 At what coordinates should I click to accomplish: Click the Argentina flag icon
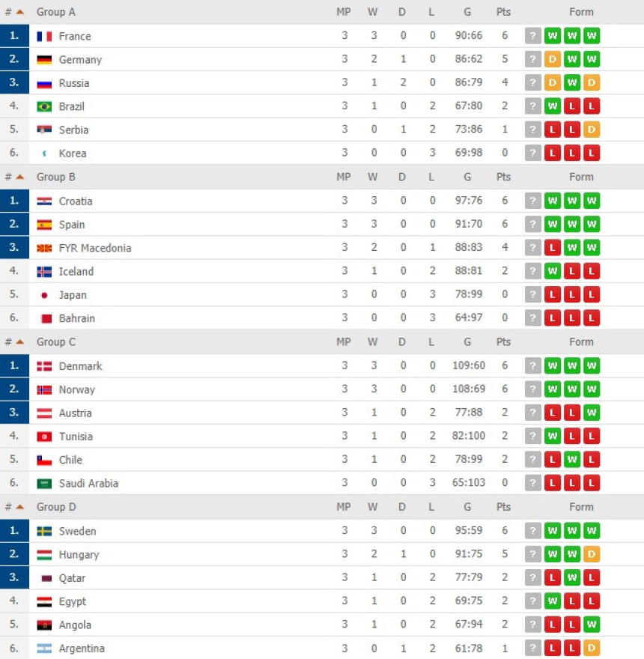tap(44, 649)
